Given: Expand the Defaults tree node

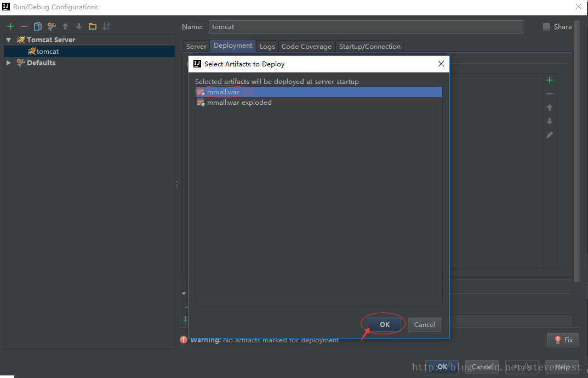Looking at the screenshot, I should click(9, 63).
